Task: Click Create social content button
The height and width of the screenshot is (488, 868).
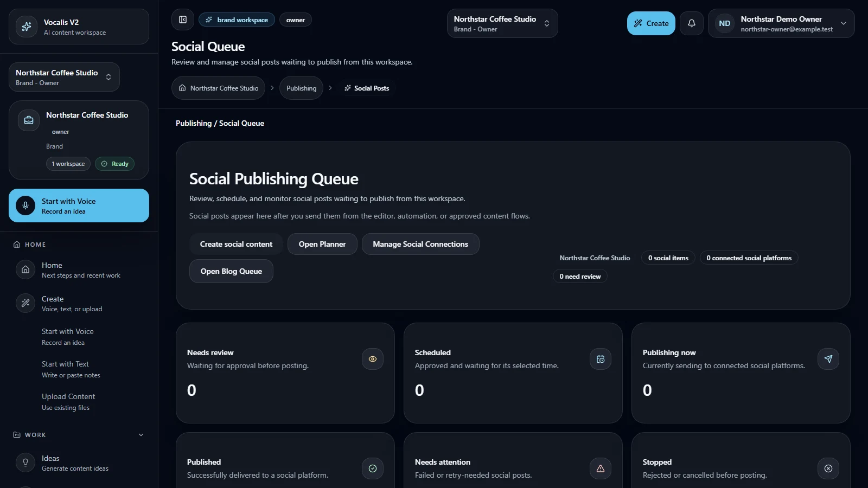Action: point(236,244)
